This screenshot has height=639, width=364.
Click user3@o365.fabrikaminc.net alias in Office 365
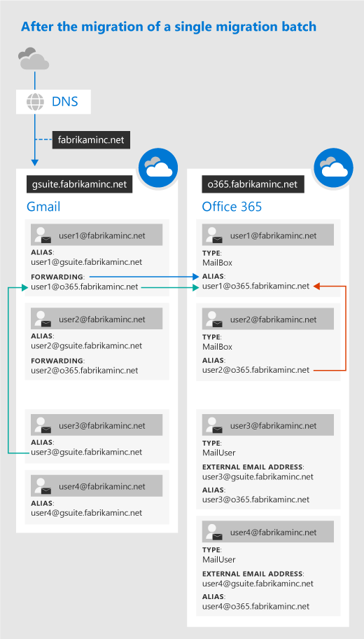point(256,500)
